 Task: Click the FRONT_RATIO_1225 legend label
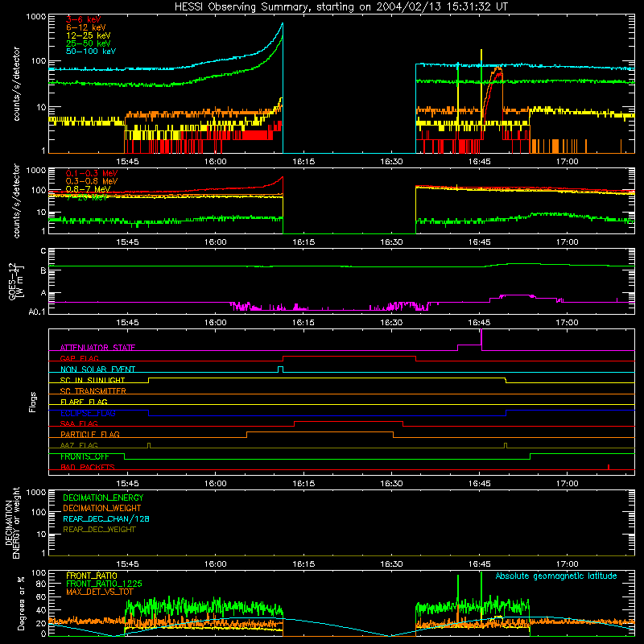click(104, 584)
